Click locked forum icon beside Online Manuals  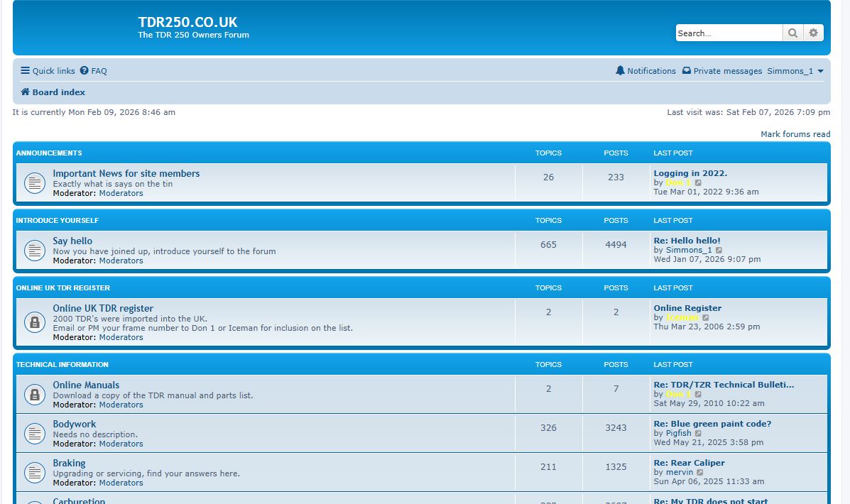[x=35, y=395]
